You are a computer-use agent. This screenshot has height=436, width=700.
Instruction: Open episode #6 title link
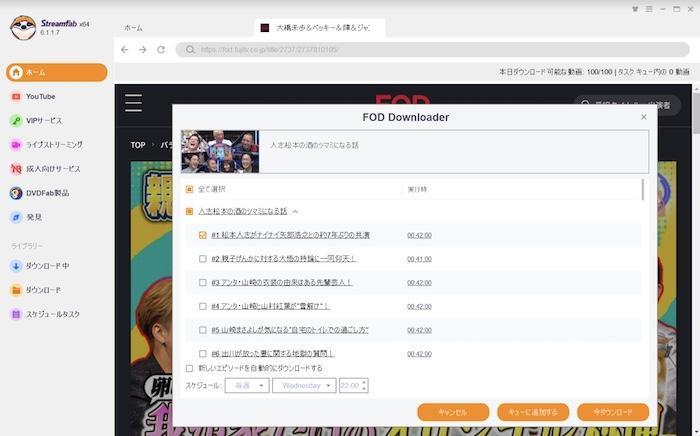(273, 353)
